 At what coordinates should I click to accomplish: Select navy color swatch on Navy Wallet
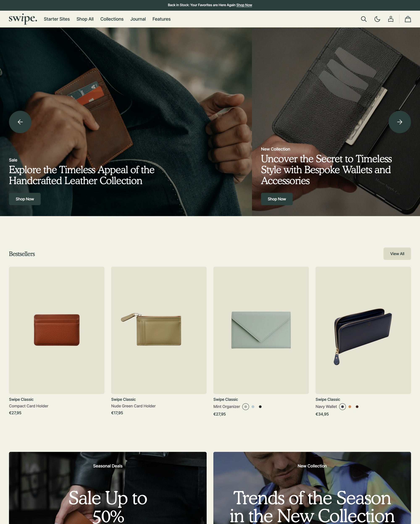(x=343, y=407)
